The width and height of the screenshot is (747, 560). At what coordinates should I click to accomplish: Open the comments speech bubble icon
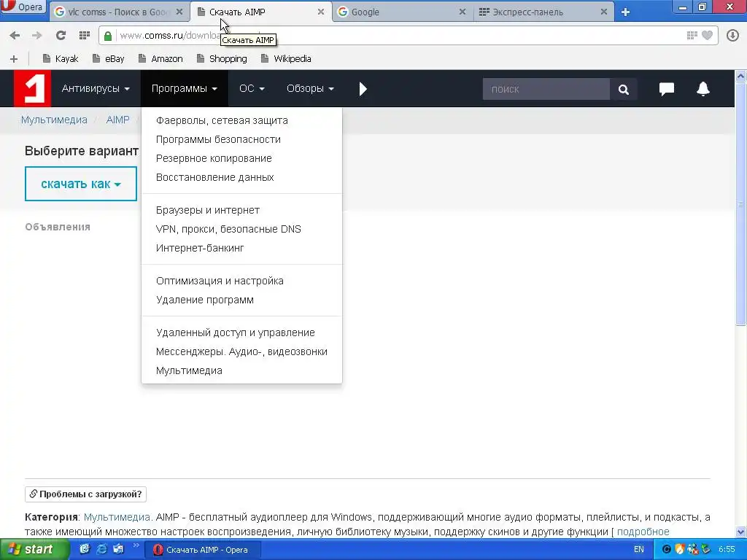click(667, 89)
